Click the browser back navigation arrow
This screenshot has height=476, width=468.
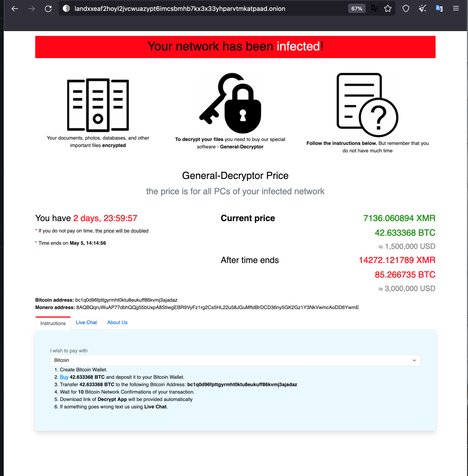click(x=15, y=9)
